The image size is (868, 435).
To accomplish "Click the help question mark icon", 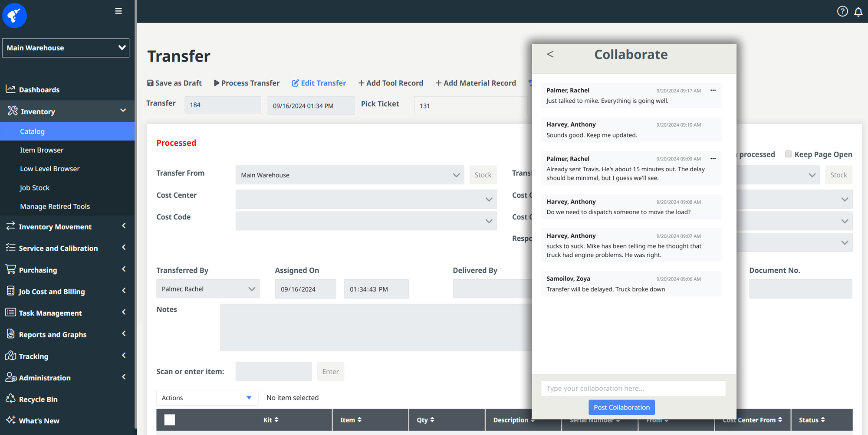I will 842,12.
